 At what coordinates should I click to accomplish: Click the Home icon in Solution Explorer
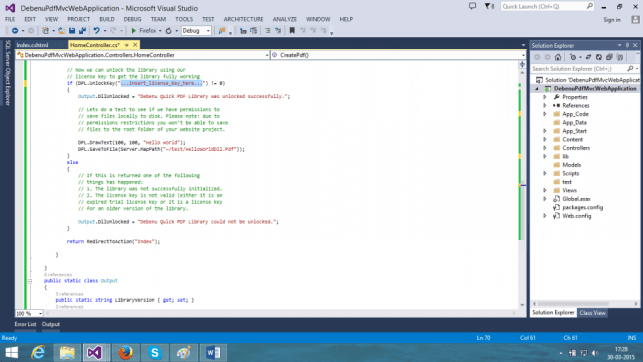558,57
